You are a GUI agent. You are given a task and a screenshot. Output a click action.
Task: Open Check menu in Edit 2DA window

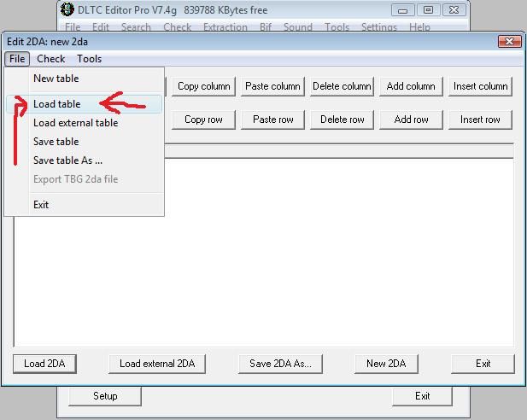50,59
